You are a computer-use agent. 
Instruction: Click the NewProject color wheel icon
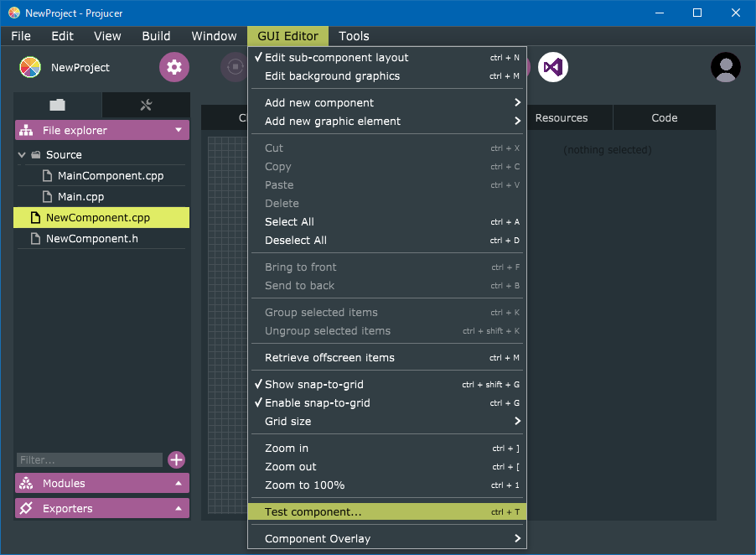29,67
